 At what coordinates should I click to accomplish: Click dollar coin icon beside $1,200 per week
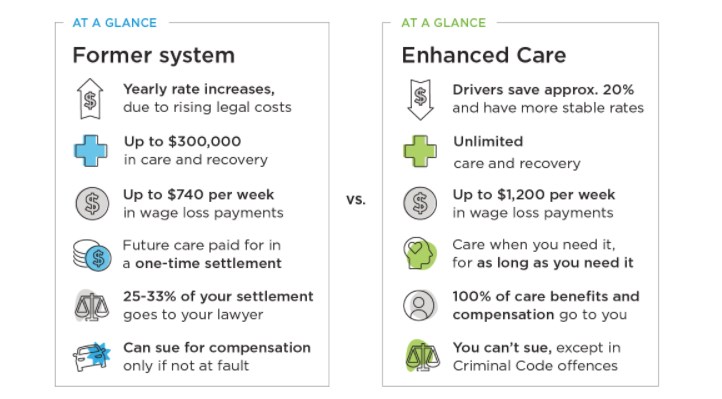coord(420,203)
